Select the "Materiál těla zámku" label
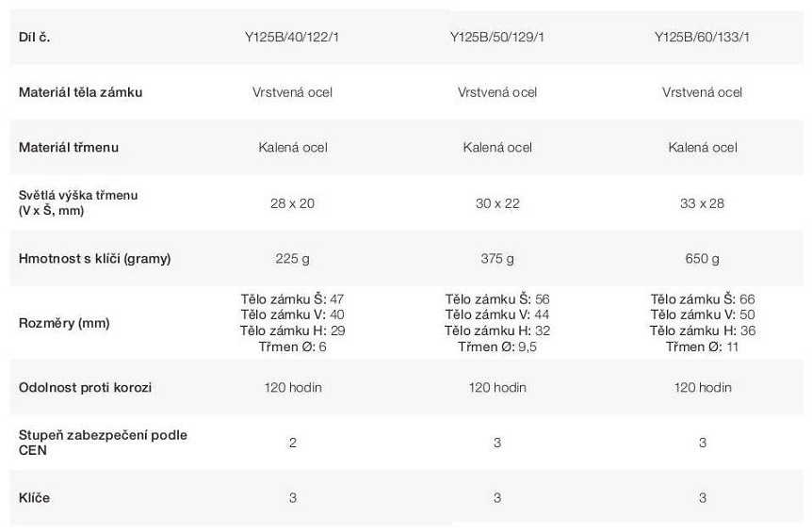 click(x=81, y=92)
